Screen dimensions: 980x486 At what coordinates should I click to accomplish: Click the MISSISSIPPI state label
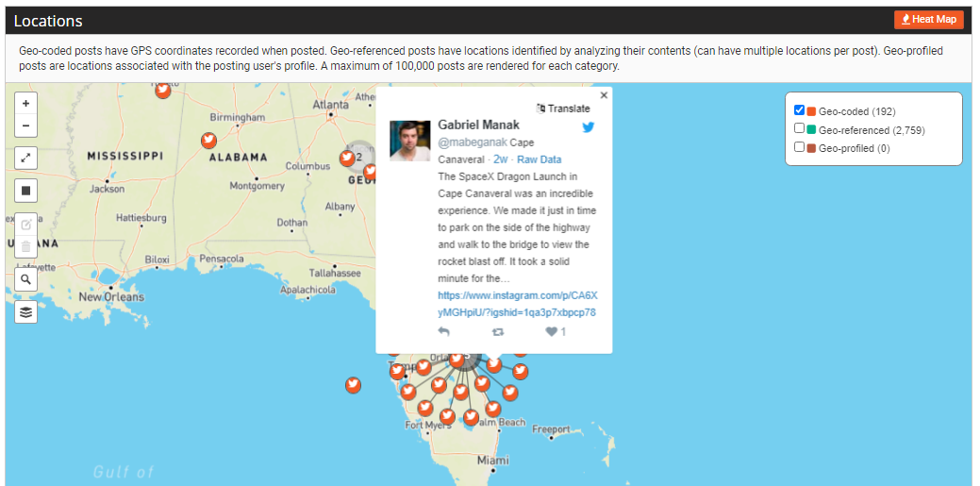point(125,156)
